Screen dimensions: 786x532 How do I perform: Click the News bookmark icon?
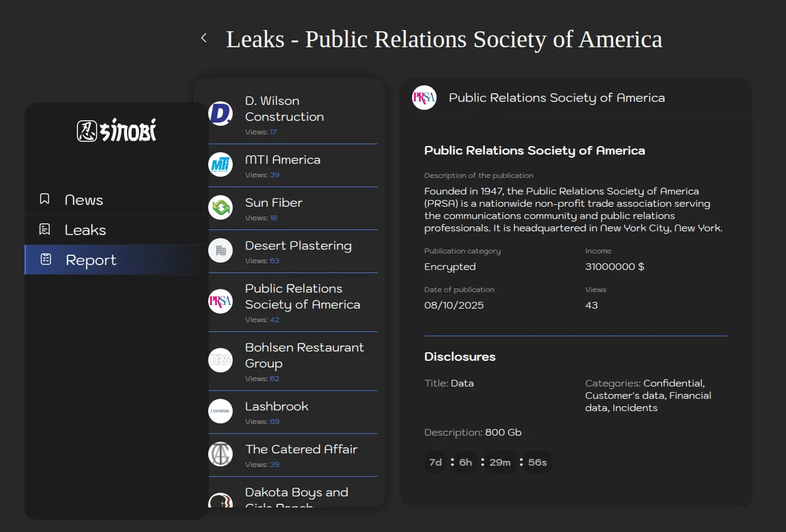(45, 199)
